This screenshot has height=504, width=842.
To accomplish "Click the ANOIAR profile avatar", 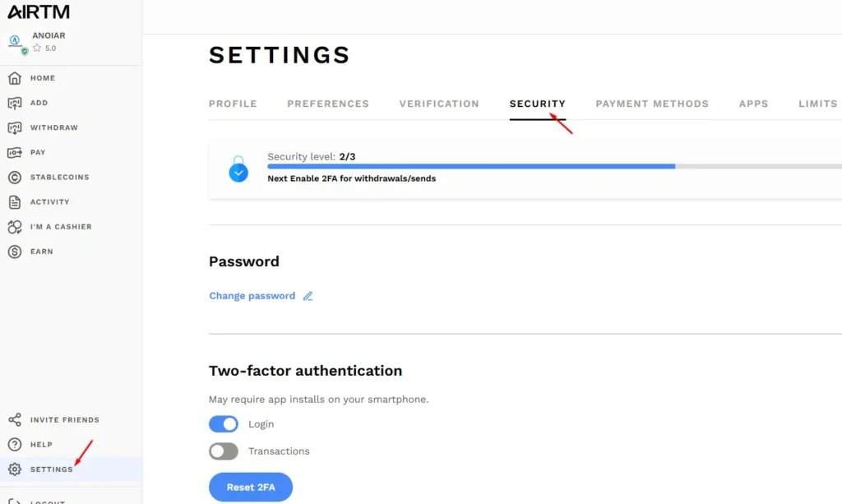I will pos(16,42).
